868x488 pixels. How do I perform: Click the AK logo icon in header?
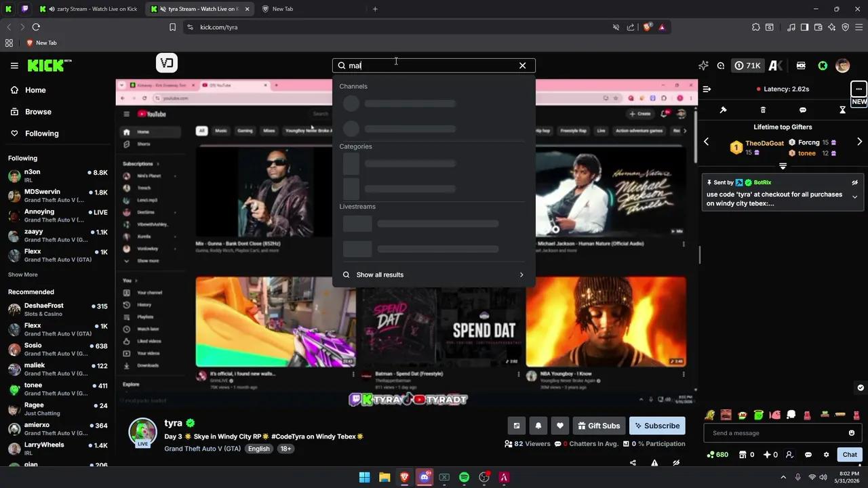[776, 66]
